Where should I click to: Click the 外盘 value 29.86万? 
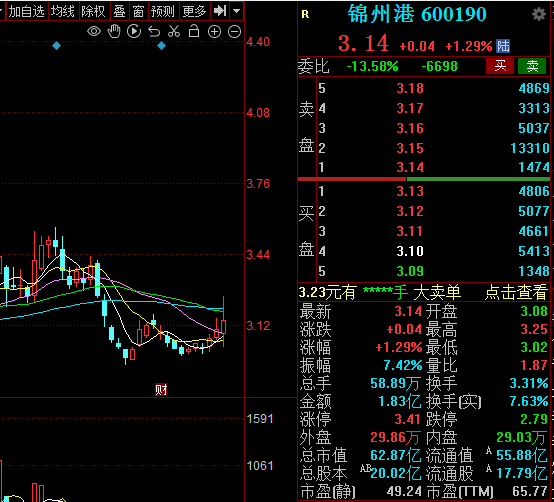coord(396,437)
